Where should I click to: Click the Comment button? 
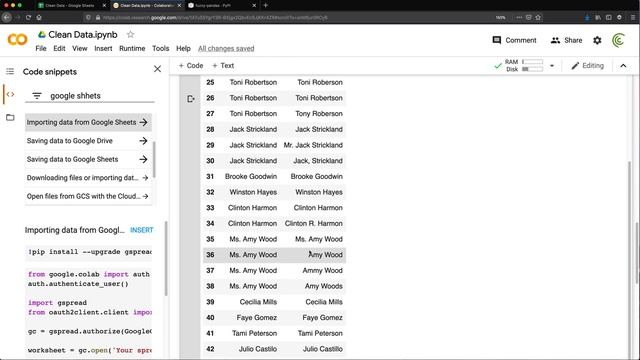514,40
